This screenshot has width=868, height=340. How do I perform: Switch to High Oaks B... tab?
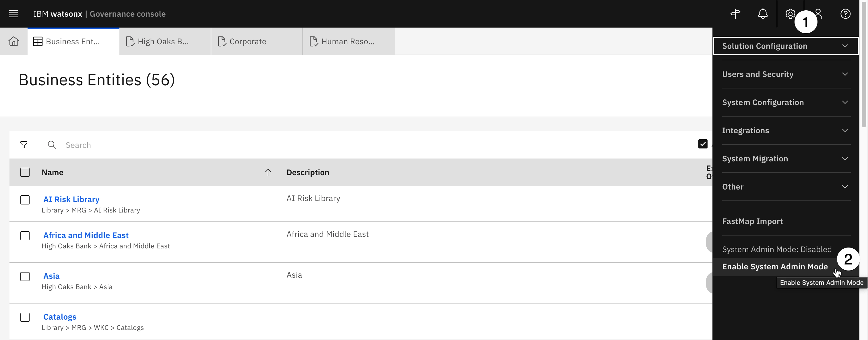(165, 41)
